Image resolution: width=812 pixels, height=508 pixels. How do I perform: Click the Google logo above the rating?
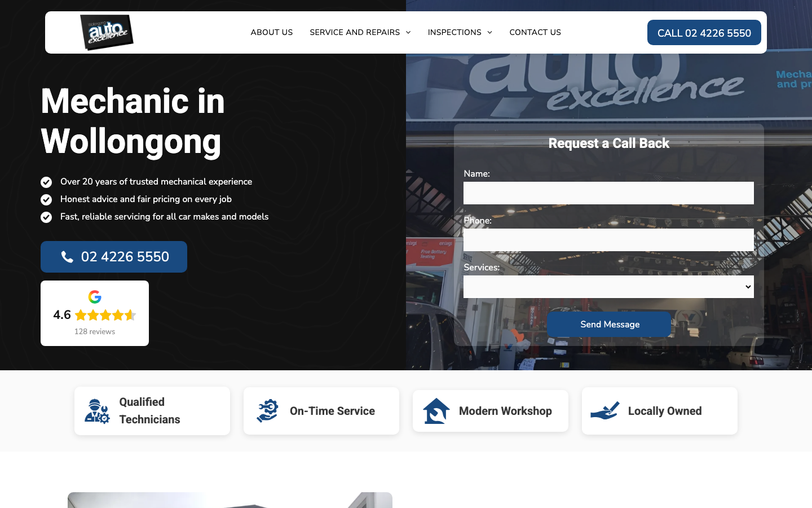[95, 297]
